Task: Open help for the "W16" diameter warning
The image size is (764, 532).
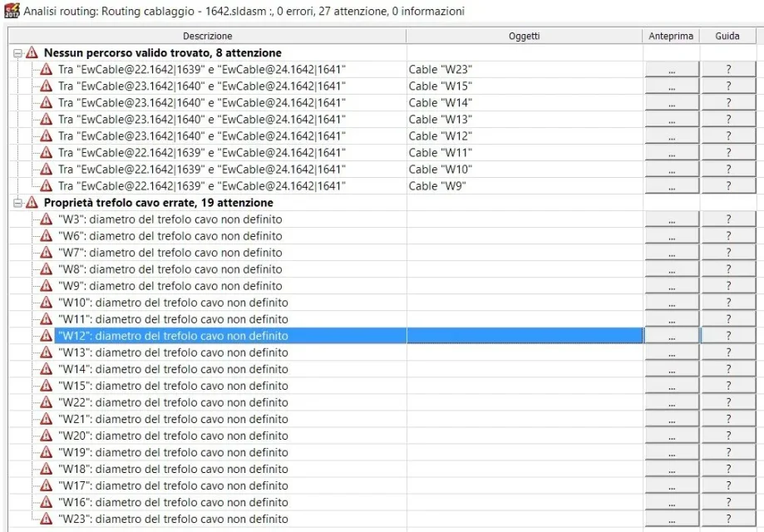Action: [728, 503]
